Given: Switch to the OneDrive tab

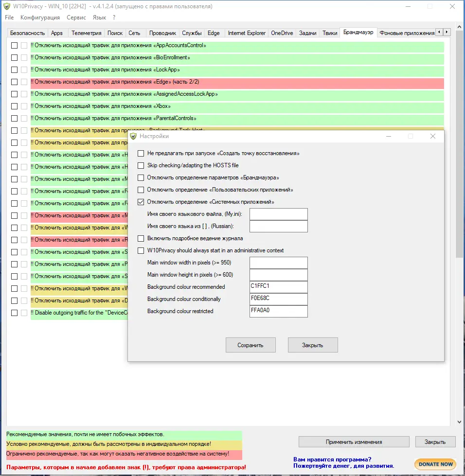Looking at the screenshot, I should [x=282, y=33].
